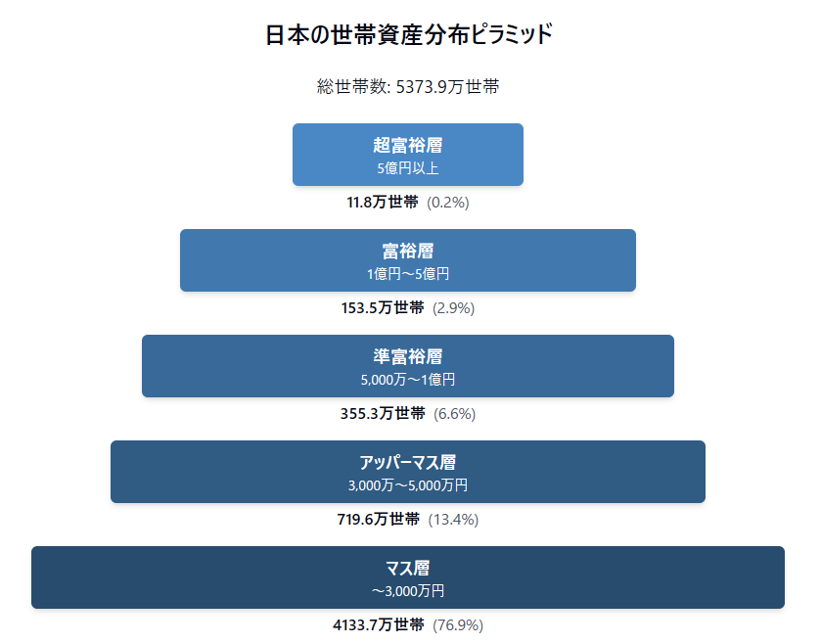Click the (0.2%) percentage label

(x=448, y=203)
